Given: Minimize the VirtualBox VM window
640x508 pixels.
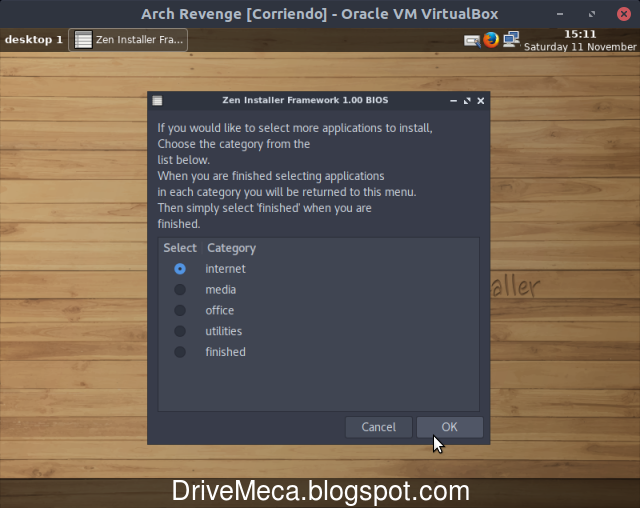Looking at the screenshot, I should [x=560, y=14].
